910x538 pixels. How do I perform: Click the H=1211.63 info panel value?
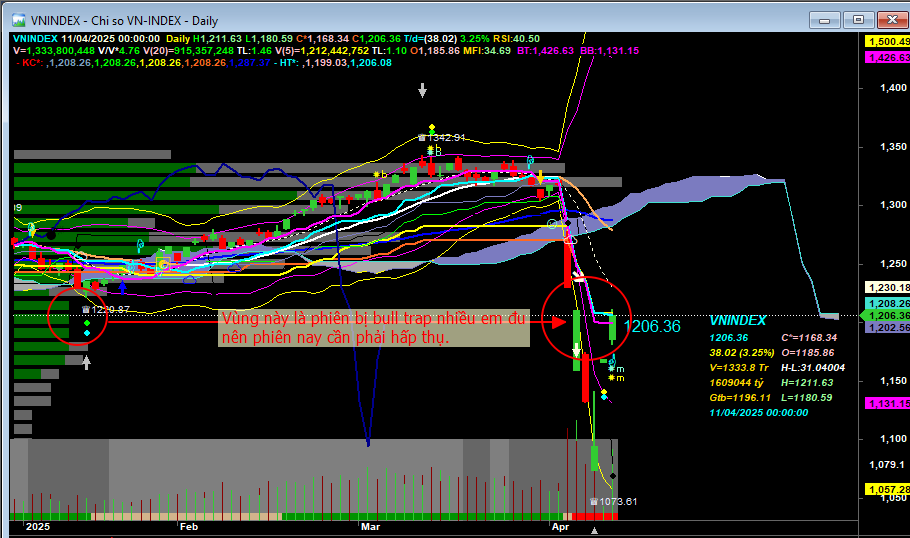[x=807, y=383]
